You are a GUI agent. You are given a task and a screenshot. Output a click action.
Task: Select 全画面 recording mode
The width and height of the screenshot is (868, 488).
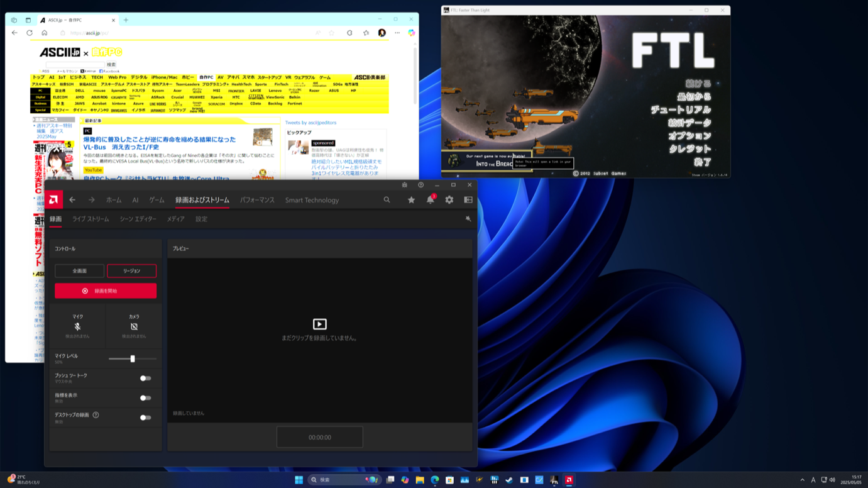(79, 271)
